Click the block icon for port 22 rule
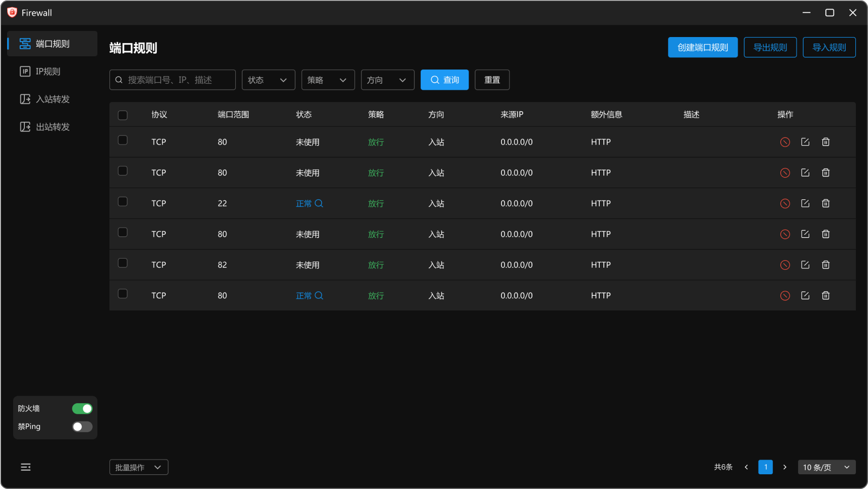The image size is (868, 489). point(785,203)
